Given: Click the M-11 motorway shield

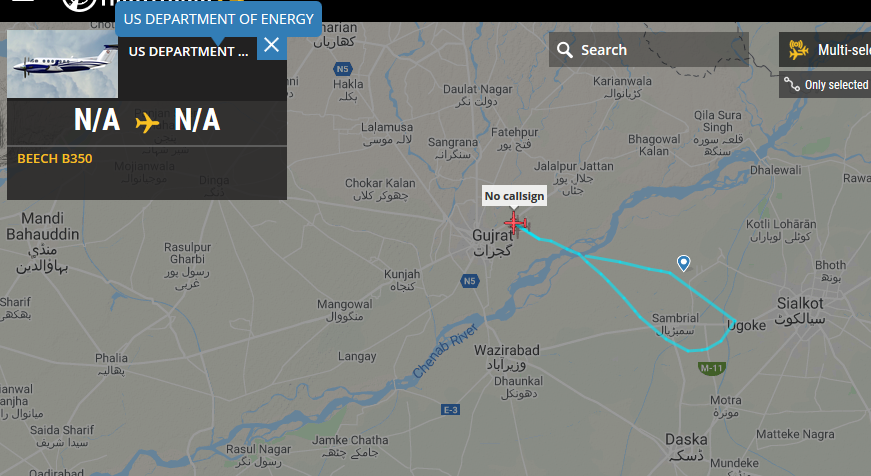Looking at the screenshot, I should click(x=712, y=368).
